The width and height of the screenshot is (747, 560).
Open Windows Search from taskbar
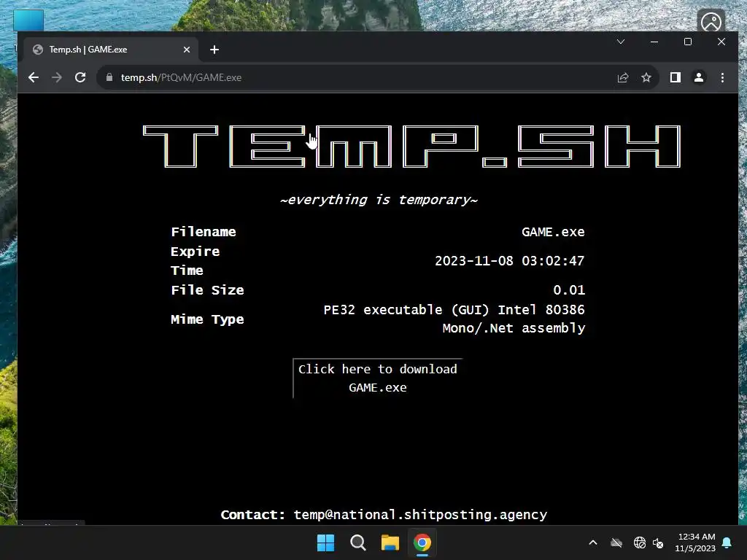click(x=357, y=542)
